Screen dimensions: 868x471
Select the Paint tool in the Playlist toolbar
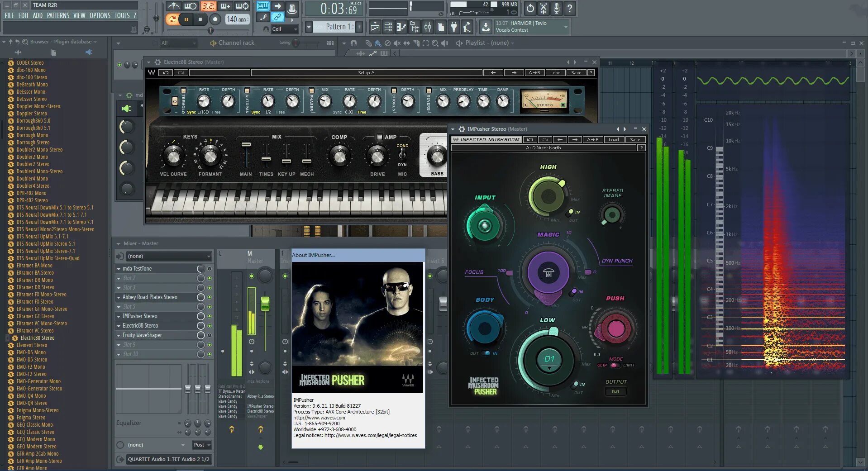coord(377,44)
